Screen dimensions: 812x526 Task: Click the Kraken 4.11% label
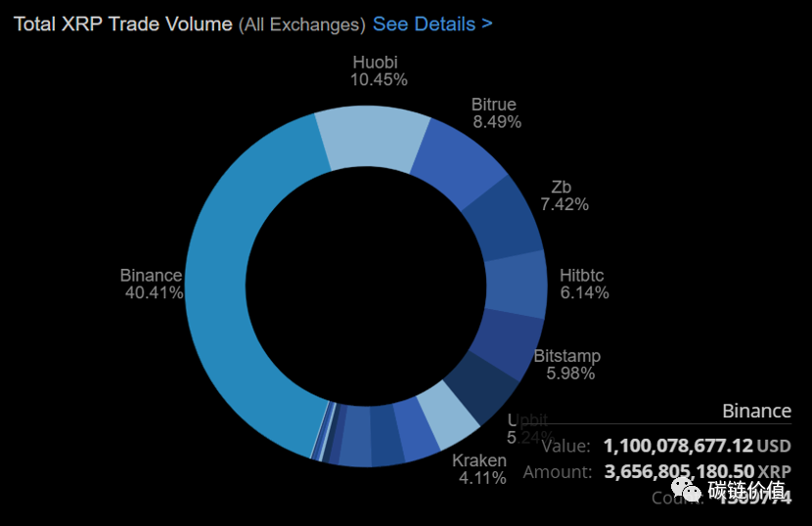(480, 469)
